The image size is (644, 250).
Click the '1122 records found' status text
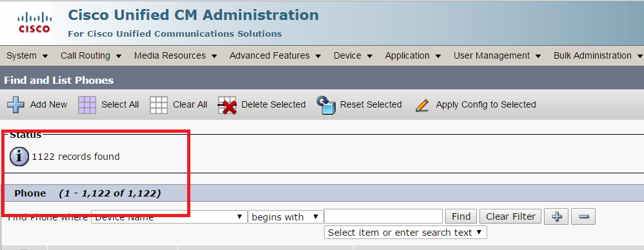[x=75, y=157]
